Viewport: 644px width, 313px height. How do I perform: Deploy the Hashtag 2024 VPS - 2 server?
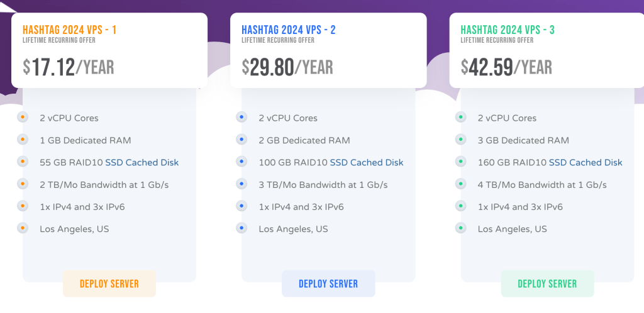pyautogui.click(x=328, y=283)
